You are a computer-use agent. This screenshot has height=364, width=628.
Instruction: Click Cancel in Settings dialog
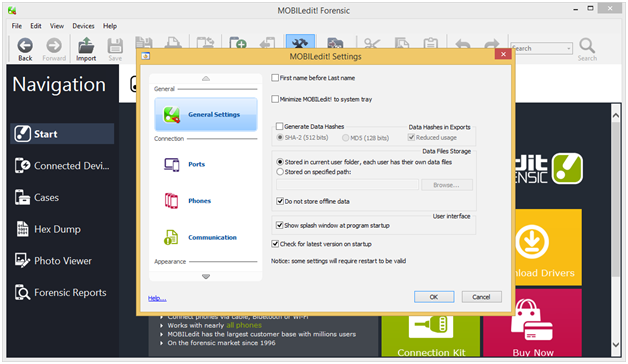point(481,297)
